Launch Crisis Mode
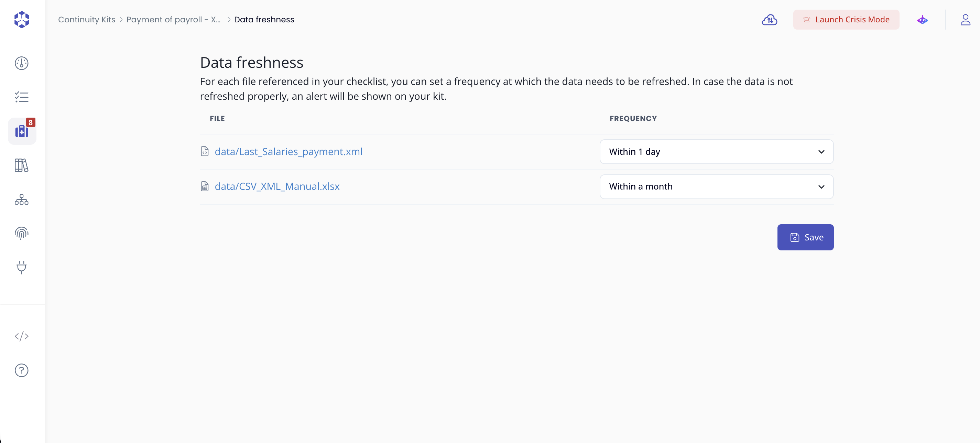Image resolution: width=980 pixels, height=443 pixels. tap(846, 19)
